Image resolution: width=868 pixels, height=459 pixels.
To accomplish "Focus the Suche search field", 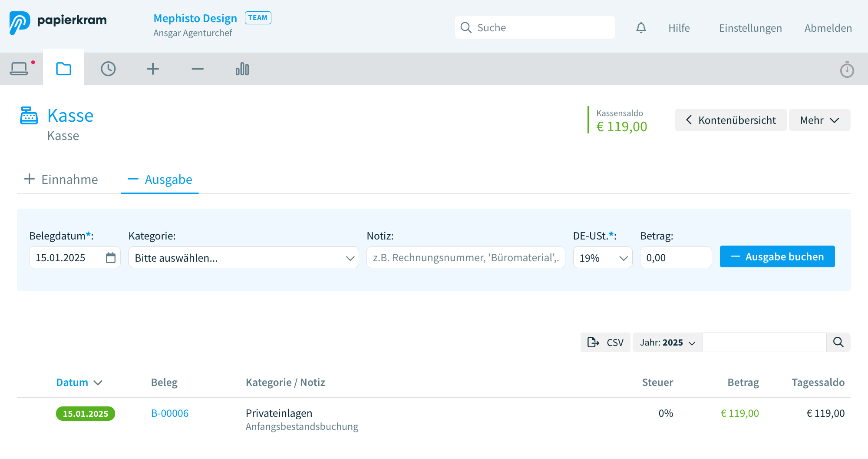I will [x=535, y=27].
